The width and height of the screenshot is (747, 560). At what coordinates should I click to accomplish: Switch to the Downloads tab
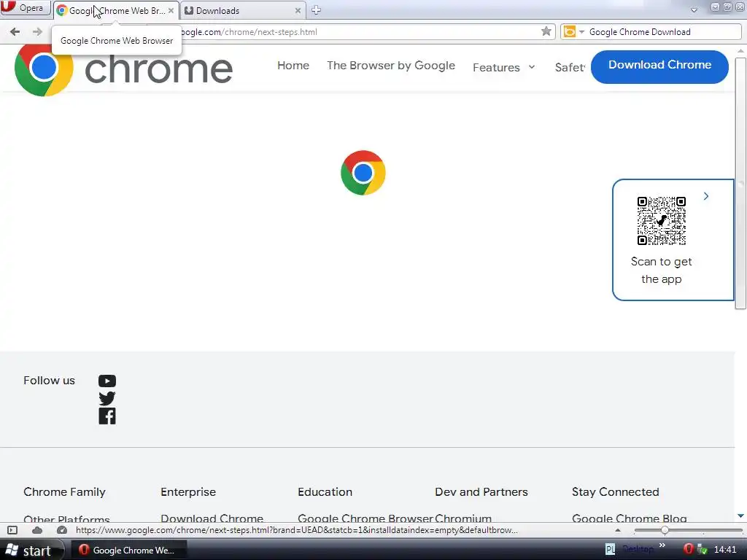coord(243,10)
